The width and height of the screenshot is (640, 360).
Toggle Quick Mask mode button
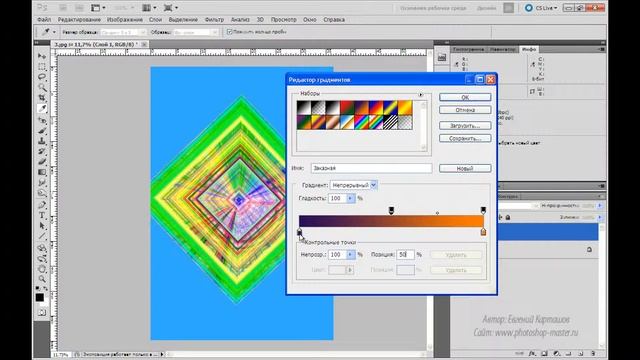click(x=42, y=313)
